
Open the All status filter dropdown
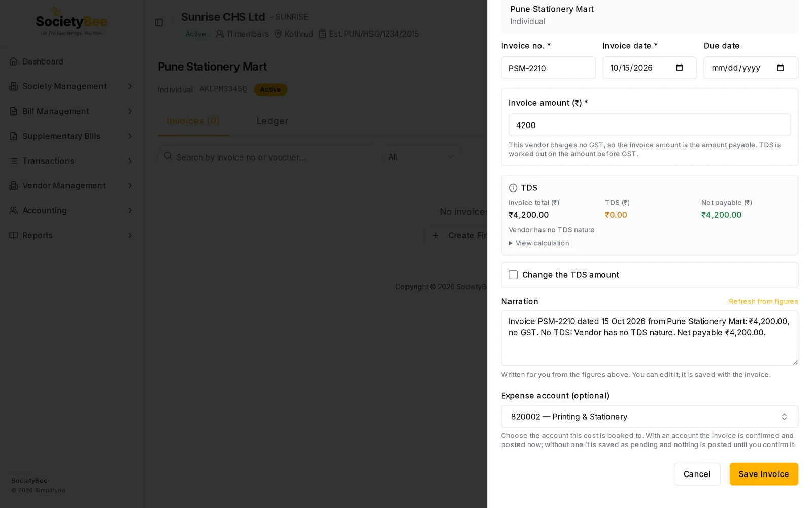pyautogui.click(x=421, y=157)
